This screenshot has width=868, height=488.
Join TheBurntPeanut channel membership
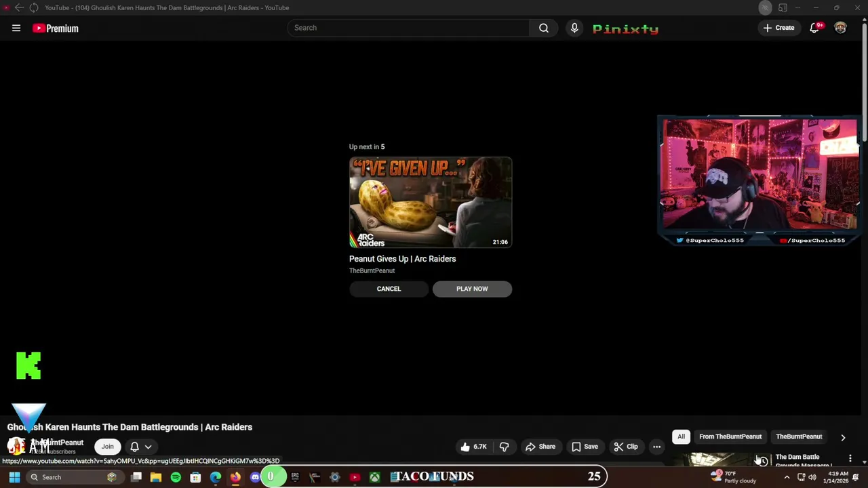(x=107, y=447)
